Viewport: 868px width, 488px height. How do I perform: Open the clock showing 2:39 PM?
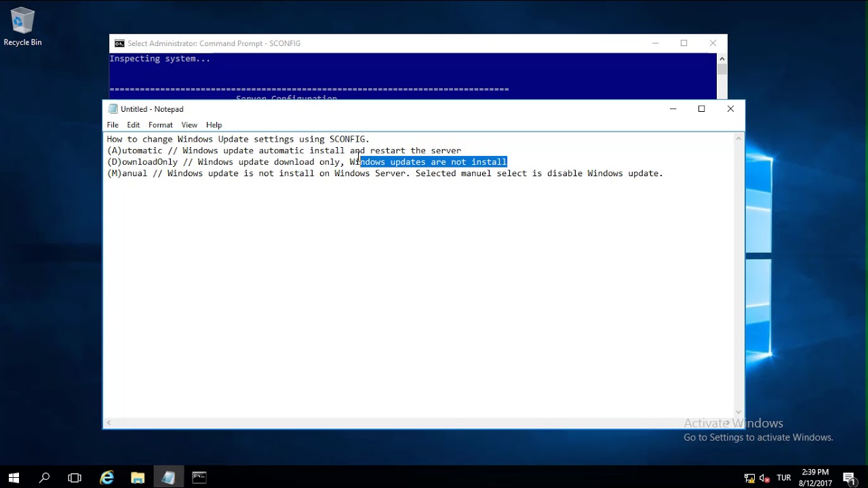(815, 478)
